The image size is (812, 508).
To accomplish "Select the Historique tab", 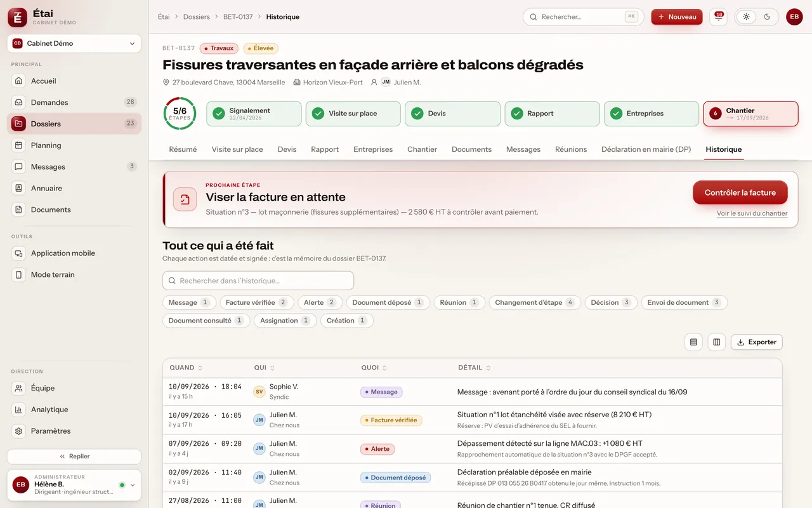I will point(724,150).
